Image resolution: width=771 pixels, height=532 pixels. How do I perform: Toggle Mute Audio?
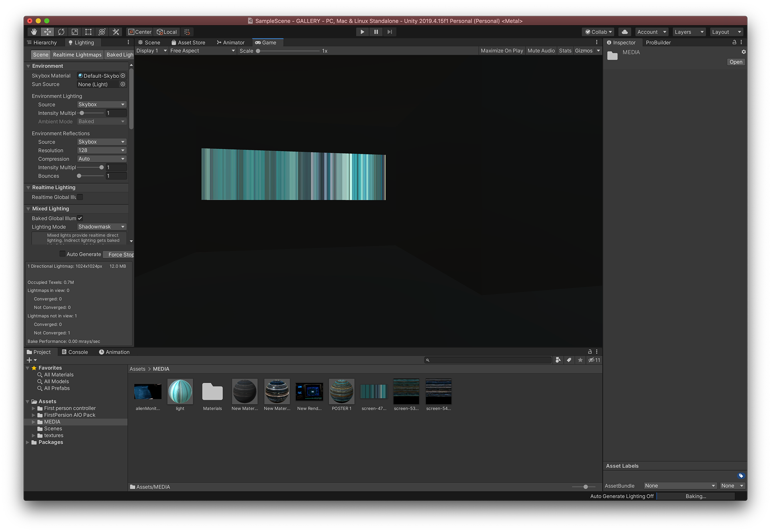point(541,51)
